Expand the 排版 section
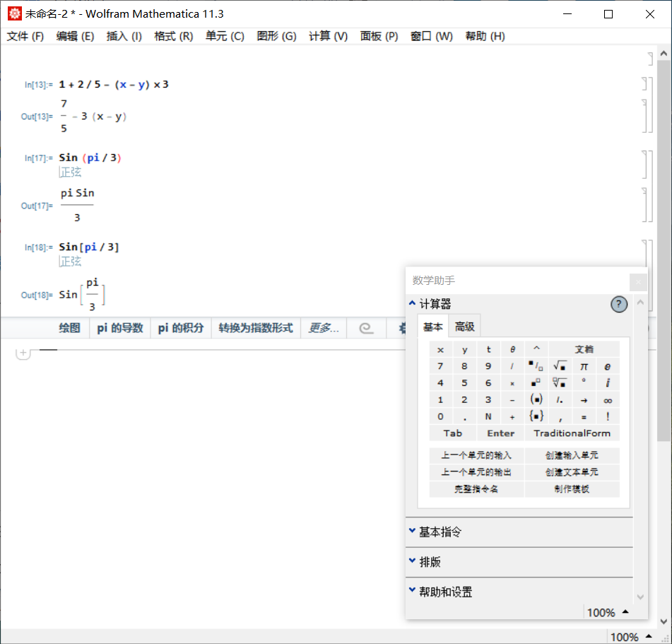Viewport: 672px width, 644px height. [x=432, y=562]
